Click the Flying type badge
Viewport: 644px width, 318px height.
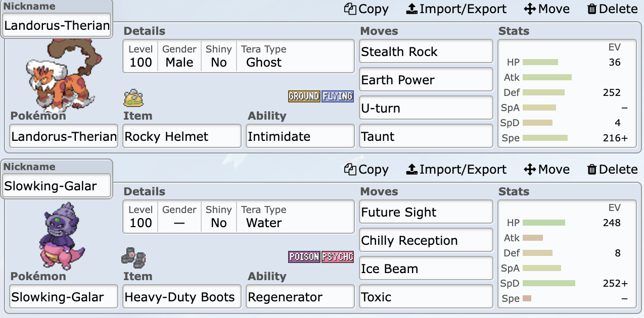337,96
